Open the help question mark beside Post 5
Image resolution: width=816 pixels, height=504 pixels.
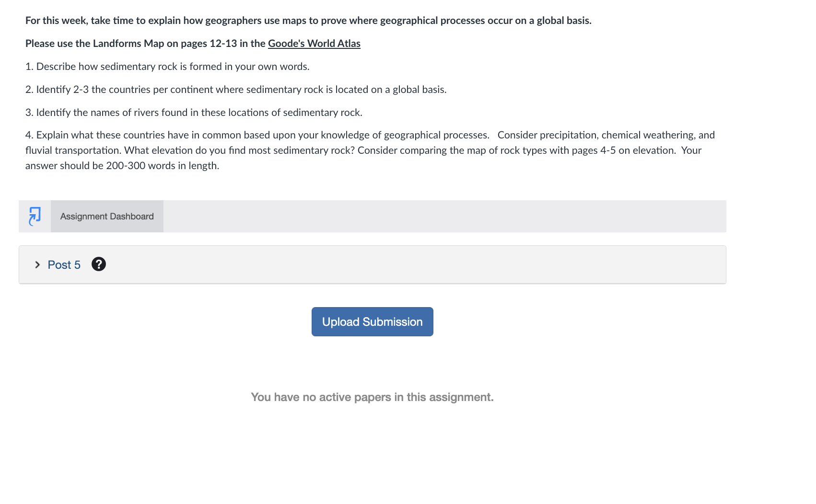click(x=98, y=264)
